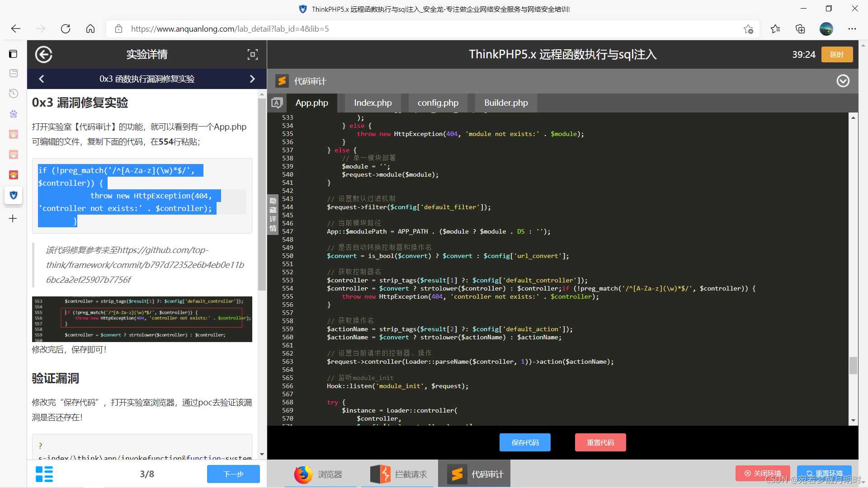Screen dimensions: 868x488
Task: Switch to Builder.php tab
Action: click(x=506, y=103)
